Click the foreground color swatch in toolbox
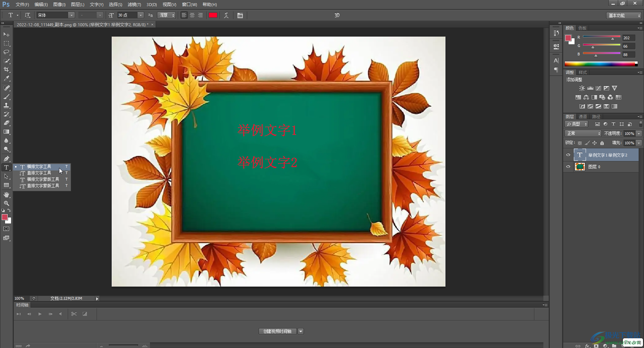This screenshot has width=644, height=348. click(5, 217)
